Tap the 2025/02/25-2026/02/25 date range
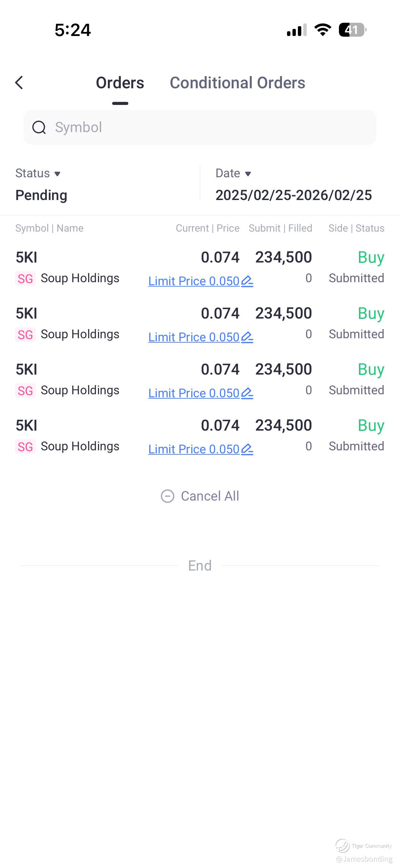Image resolution: width=400 pixels, height=868 pixels. (x=293, y=195)
